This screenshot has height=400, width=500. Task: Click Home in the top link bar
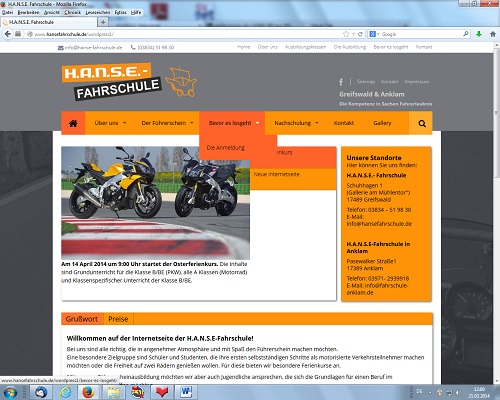pyautogui.click(x=243, y=47)
